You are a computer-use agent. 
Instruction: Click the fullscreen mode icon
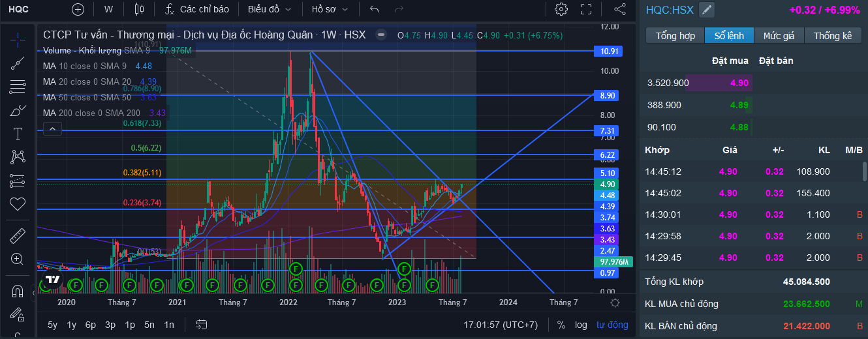click(586, 9)
